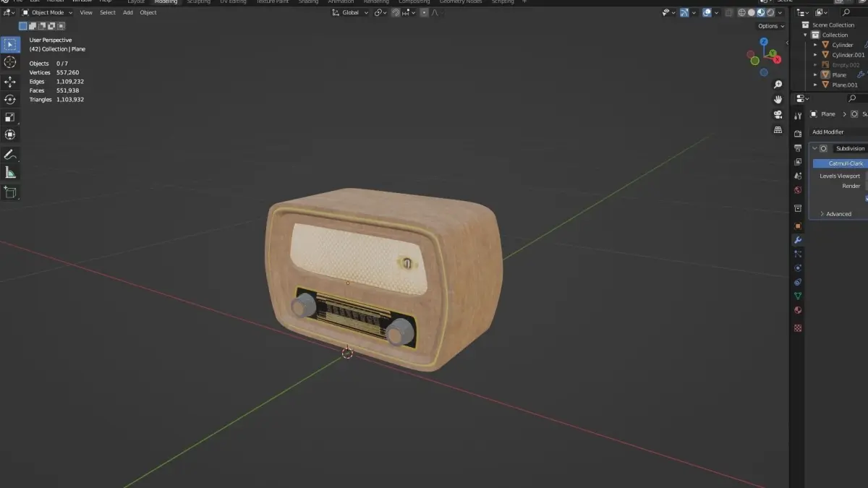The image size is (868, 488).
Task: Toggle snapping magnet
Action: point(396,12)
